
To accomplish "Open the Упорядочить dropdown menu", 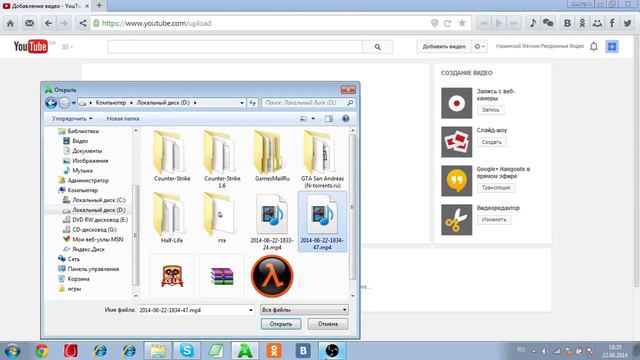I will pyautogui.click(x=72, y=119).
